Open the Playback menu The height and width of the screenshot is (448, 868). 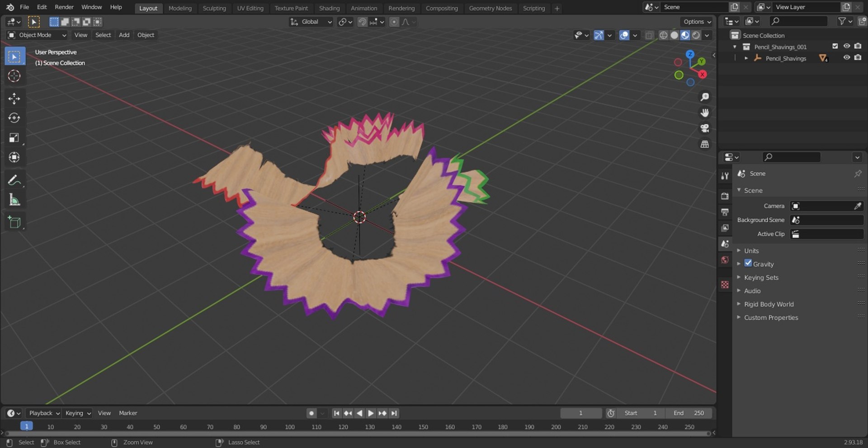pyautogui.click(x=44, y=413)
